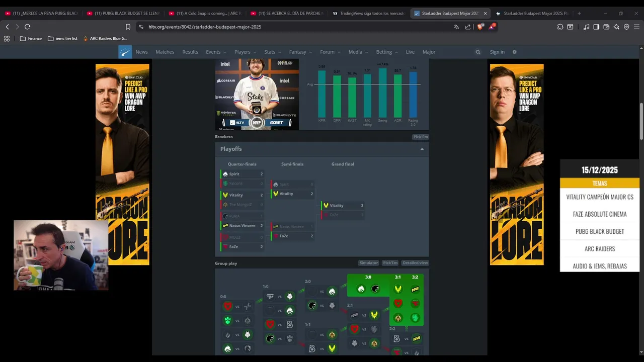Open the VPN shield icon in the toolbar

pos(626,27)
